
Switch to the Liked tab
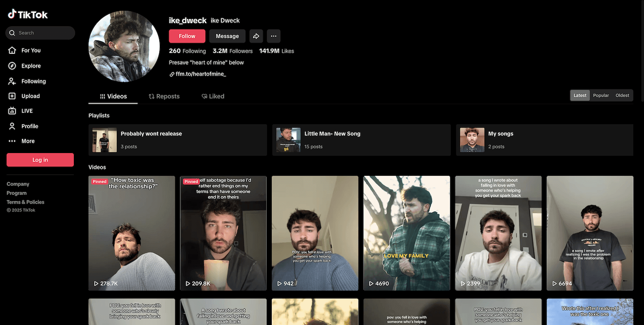[213, 96]
